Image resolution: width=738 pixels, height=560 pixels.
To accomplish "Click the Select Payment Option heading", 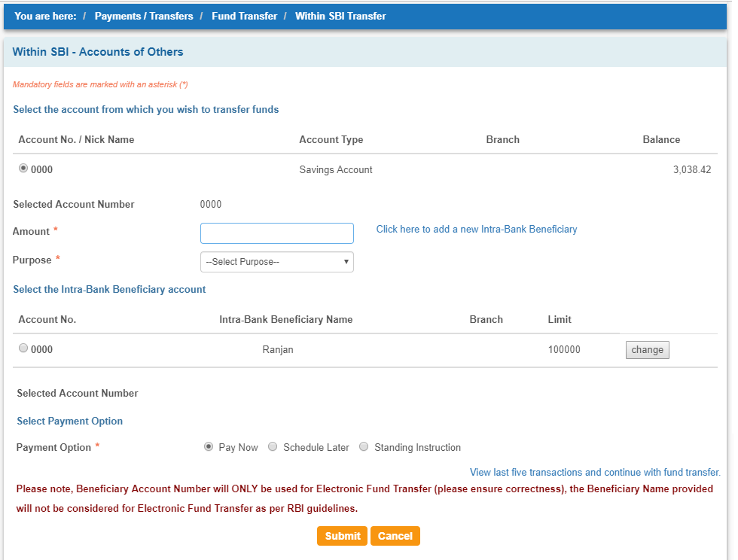I will pos(69,422).
